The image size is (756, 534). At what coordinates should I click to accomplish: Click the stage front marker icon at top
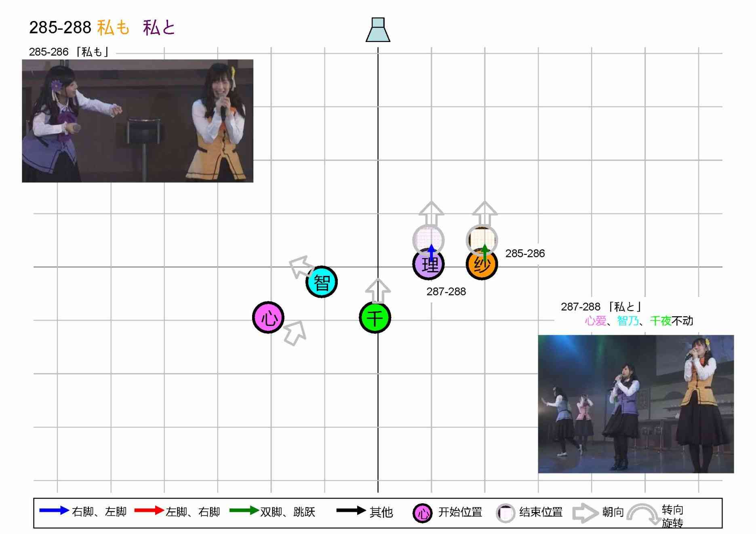coord(378,30)
